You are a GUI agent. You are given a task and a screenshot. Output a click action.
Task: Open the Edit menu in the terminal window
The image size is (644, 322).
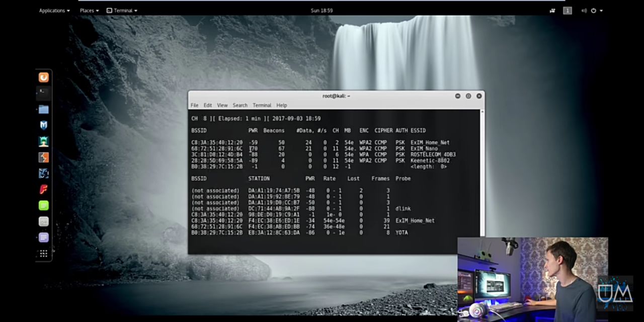(x=208, y=105)
